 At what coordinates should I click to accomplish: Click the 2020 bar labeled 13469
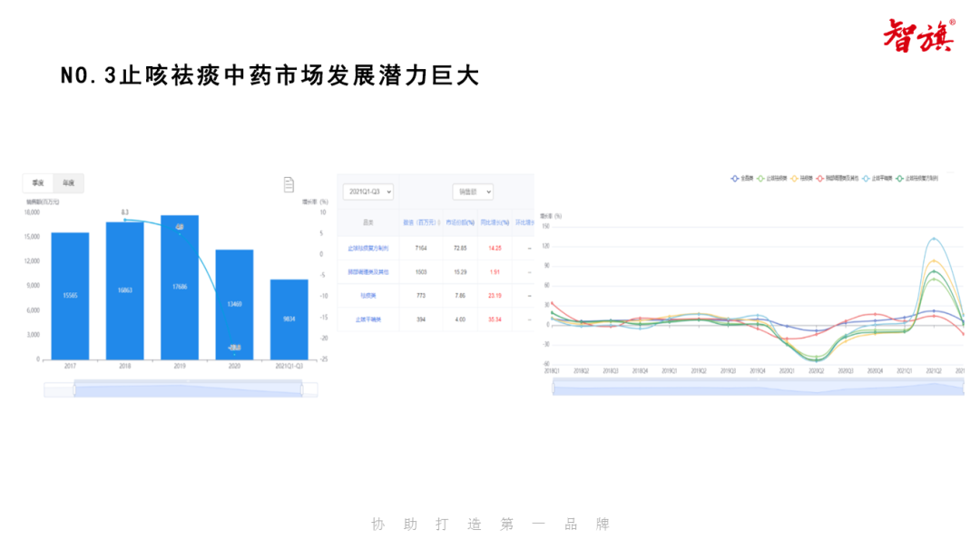pos(234,304)
